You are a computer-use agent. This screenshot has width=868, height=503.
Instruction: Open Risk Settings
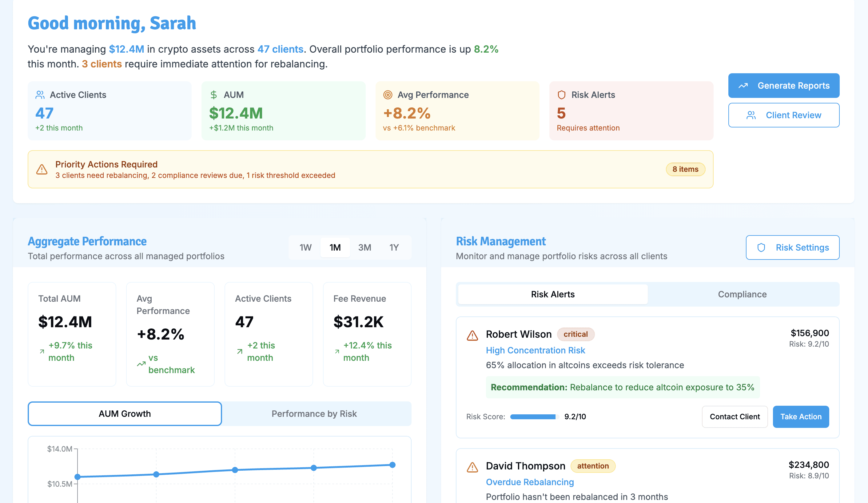pos(793,247)
